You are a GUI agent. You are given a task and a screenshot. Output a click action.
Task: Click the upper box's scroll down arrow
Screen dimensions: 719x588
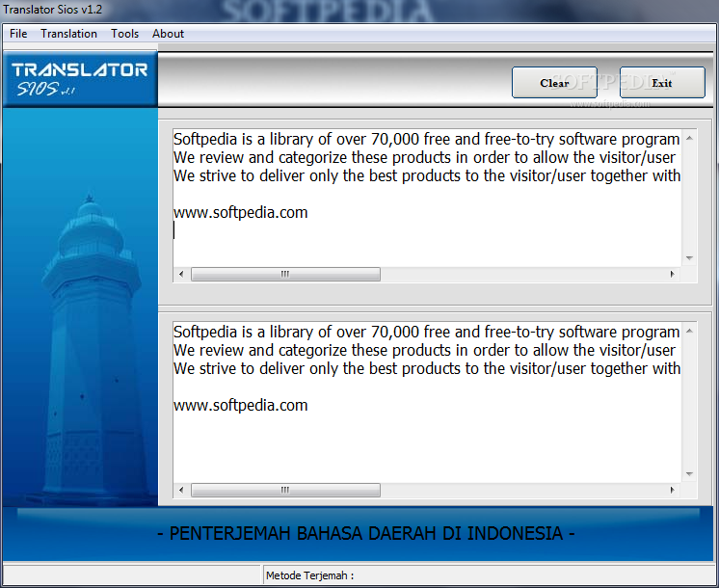[689, 258]
